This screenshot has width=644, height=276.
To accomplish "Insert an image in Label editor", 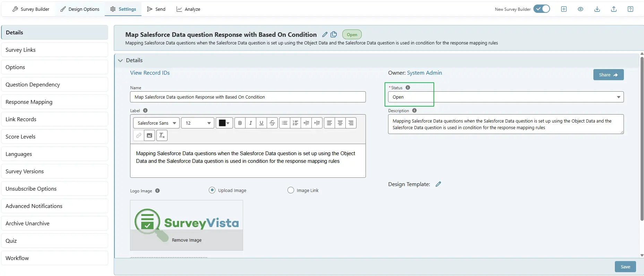I will click(149, 135).
